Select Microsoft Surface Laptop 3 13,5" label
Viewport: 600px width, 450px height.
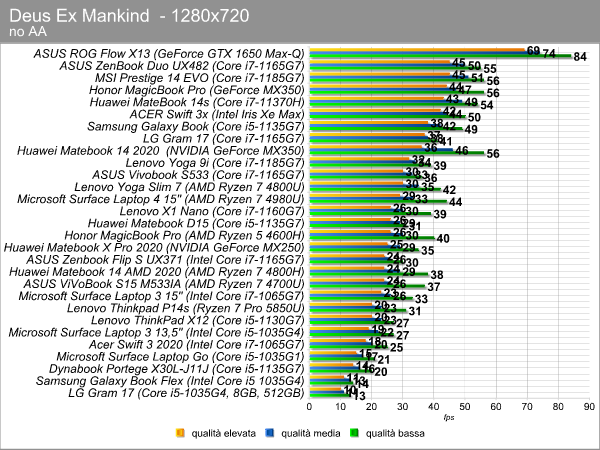pos(157,333)
